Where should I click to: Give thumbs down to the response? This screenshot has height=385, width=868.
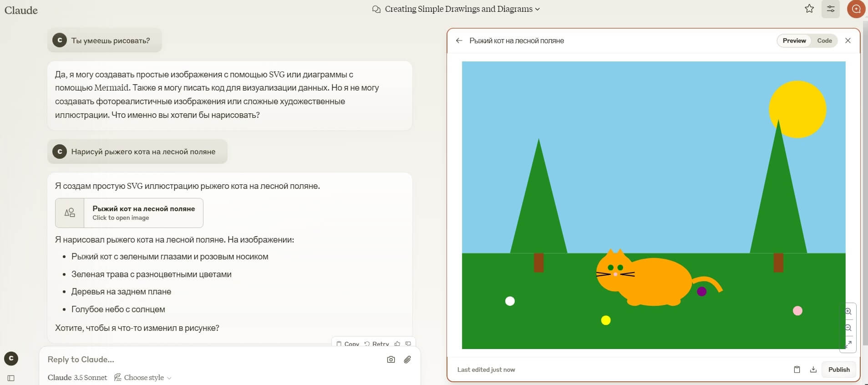pos(408,344)
